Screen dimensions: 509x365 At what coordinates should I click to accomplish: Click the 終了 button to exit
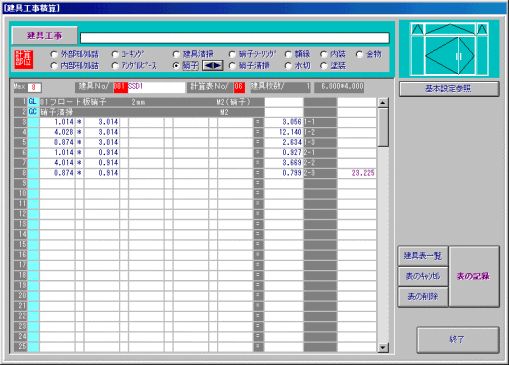tap(457, 339)
